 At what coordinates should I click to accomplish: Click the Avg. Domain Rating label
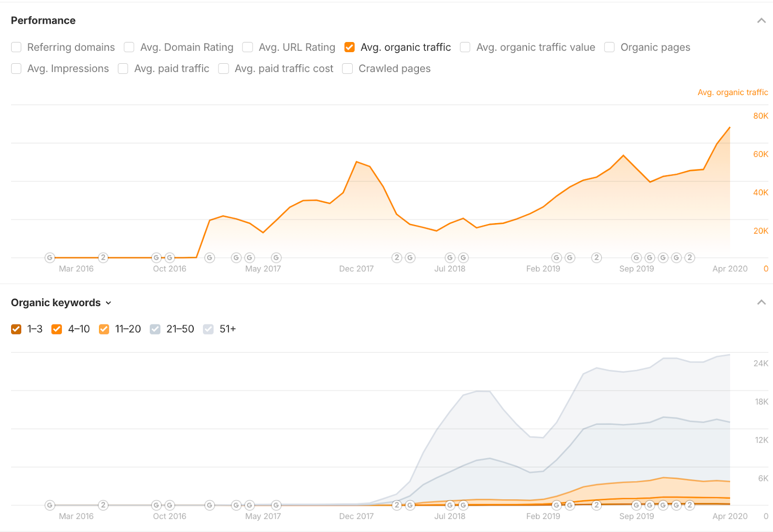pyautogui.click(x=186, y=47)
